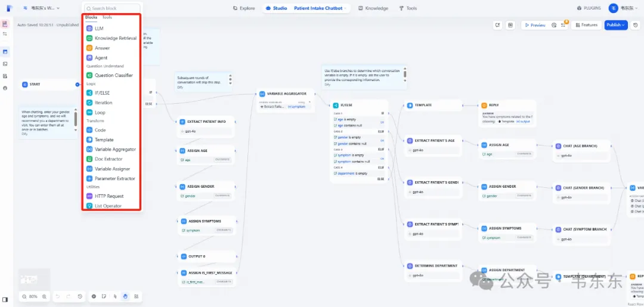Viewport: 644px width, 307px height.
Task: Click the Preview button
Action: coord(534,25)
